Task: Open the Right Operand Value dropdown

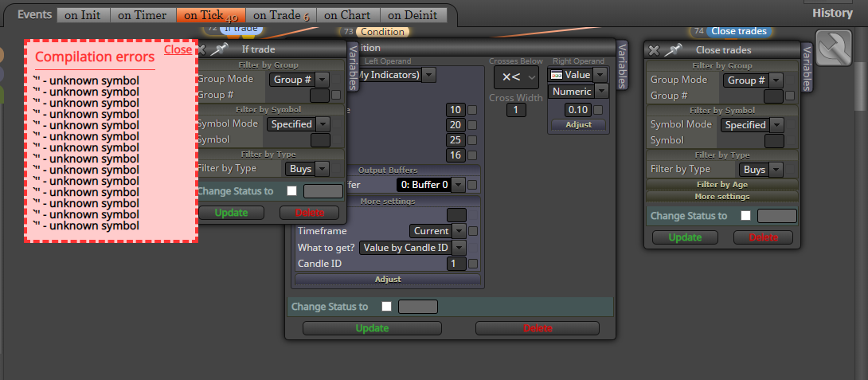Action: [x=577, y=74]
